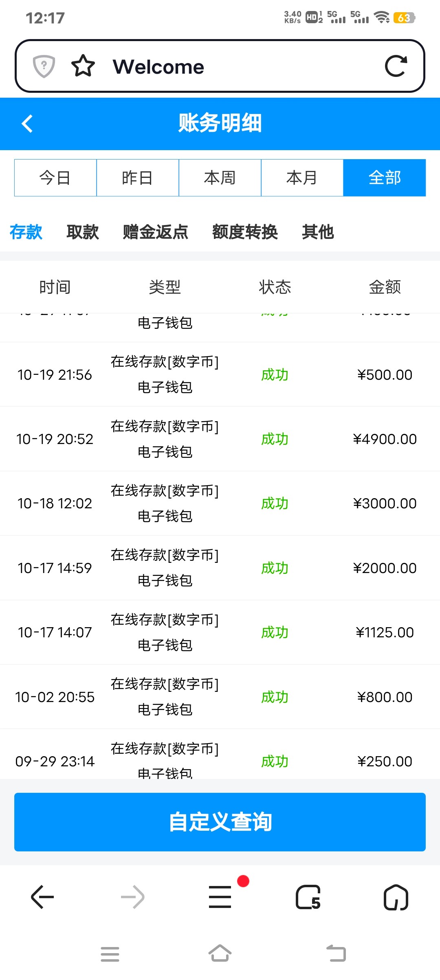Screen dimensions: 440x980
Task: Reload the page with refresh icon
Action: pos(396,66)
